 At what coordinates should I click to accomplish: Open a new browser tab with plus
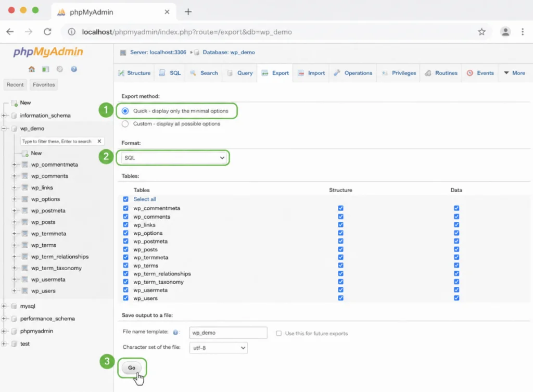point(188,12)
